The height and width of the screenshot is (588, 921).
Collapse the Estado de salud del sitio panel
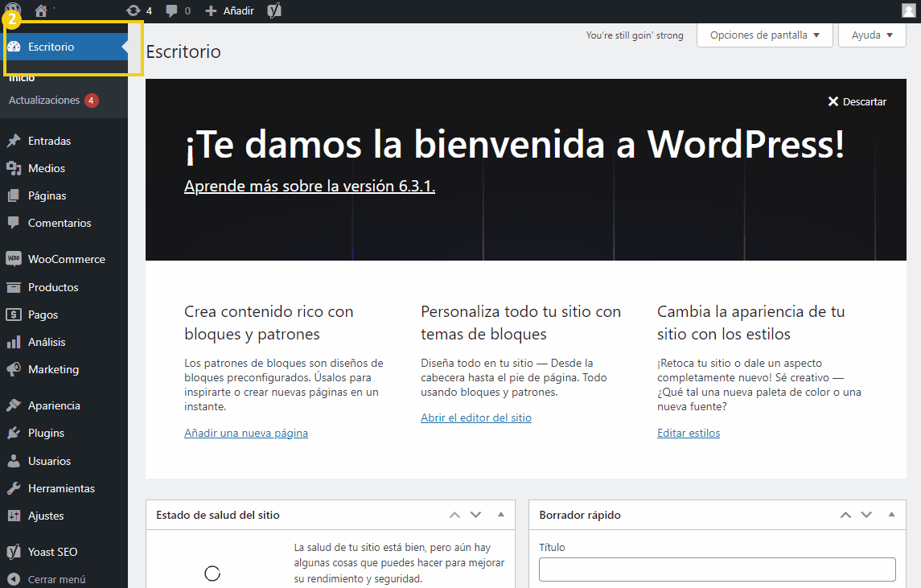click(501, 515)
